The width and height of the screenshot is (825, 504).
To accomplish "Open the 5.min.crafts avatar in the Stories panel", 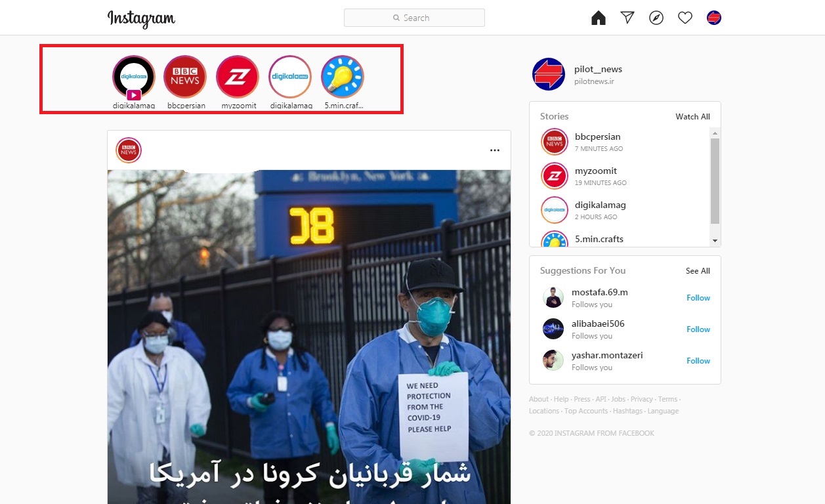I will (x=555, y=240).
